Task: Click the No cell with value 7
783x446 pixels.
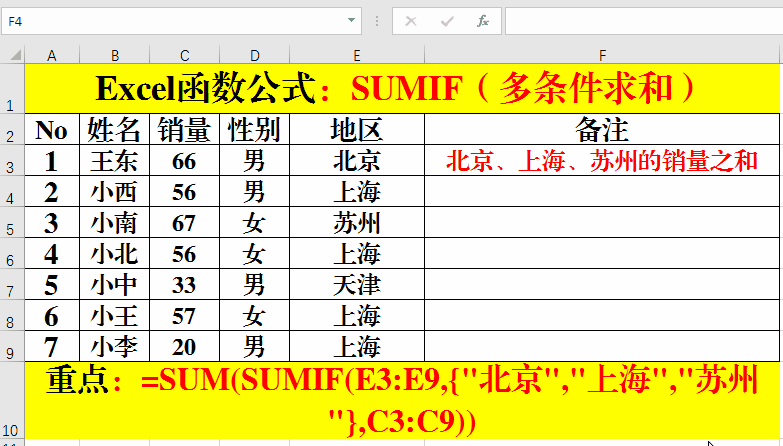Action: click(x=52, y=346)
